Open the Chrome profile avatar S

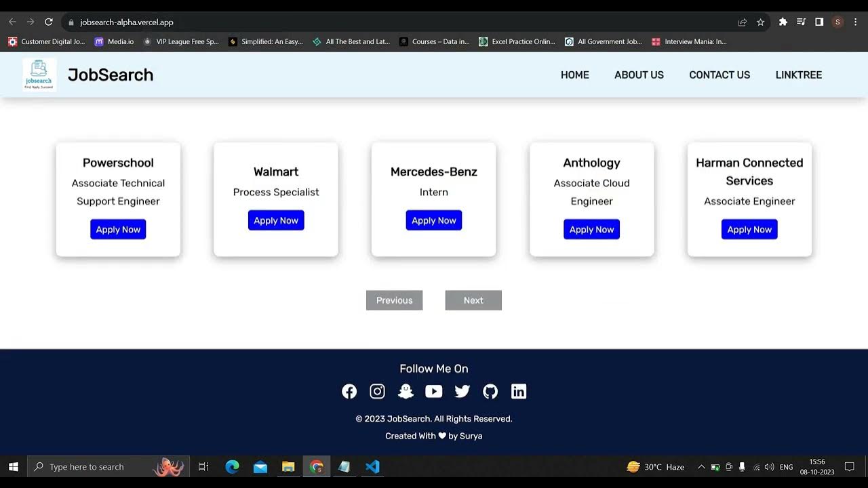pyautogui.click(x=837, y=22)
